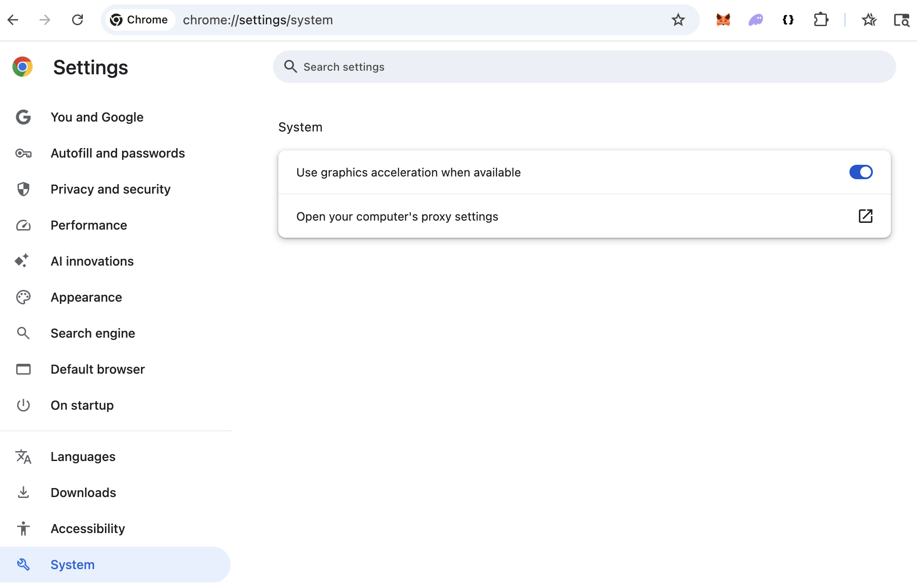Open the Extensions puzzle piece menu

821,20
